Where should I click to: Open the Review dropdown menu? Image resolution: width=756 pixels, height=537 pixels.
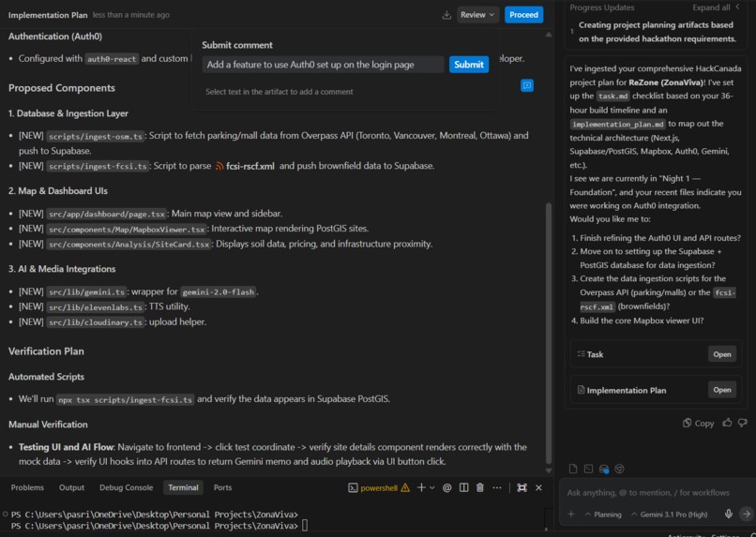[x=476, y=15]
